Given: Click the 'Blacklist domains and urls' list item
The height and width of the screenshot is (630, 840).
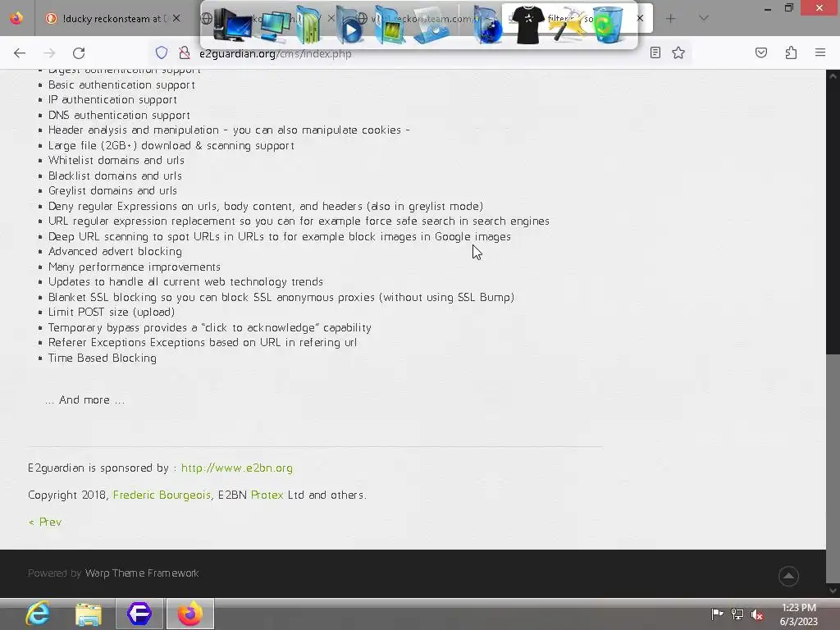Looking at the screenshot, I should tap(115, 176).
